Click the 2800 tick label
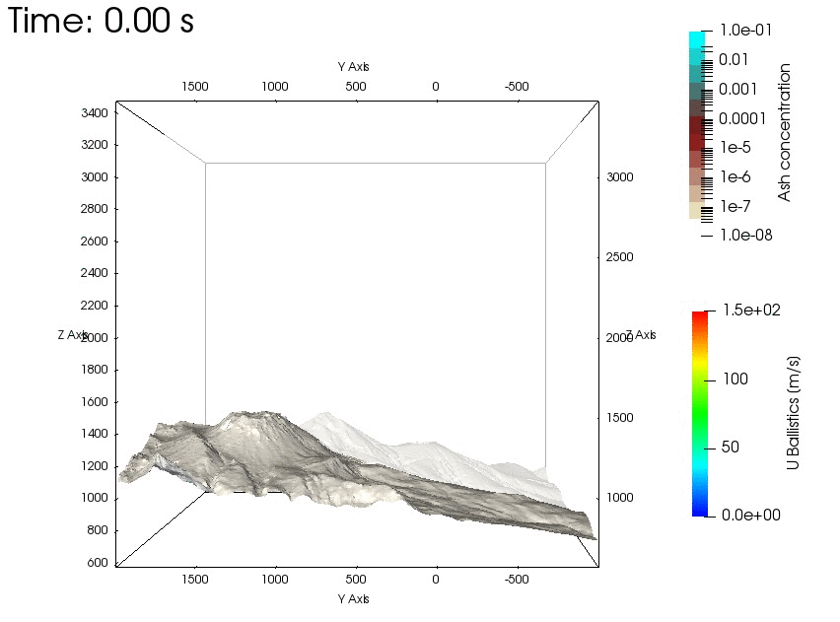The height and width of the screenshot is (622, 840). point(95,209)
